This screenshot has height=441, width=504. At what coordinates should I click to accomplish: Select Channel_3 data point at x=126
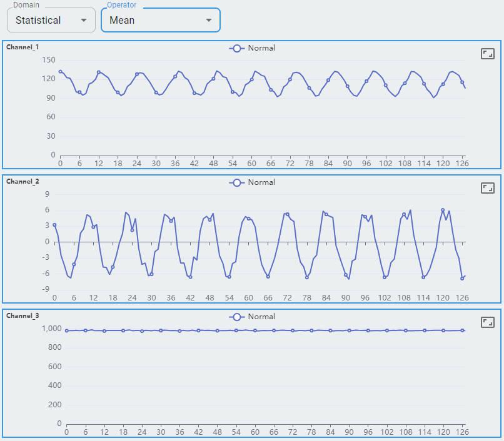pos(463,330)
